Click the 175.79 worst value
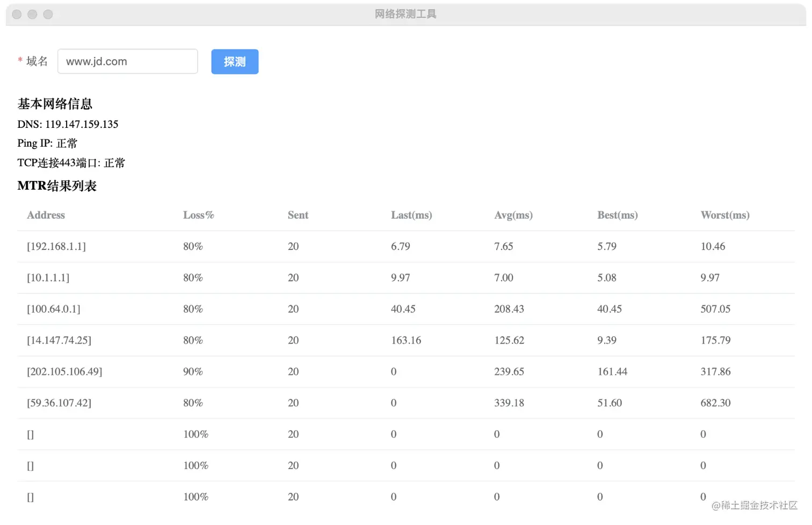This screenshot has width=812, height=525. click(715, 340)
